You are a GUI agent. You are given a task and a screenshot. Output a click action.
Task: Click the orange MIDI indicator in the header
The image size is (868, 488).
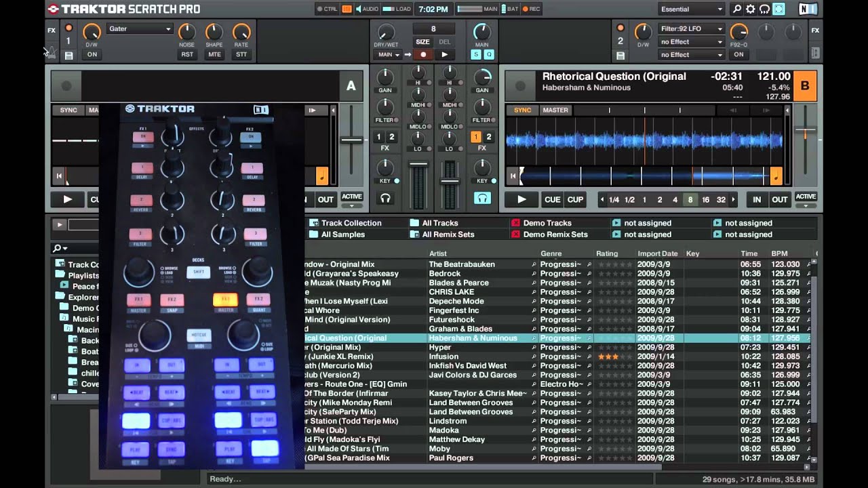tap(347, 9)
